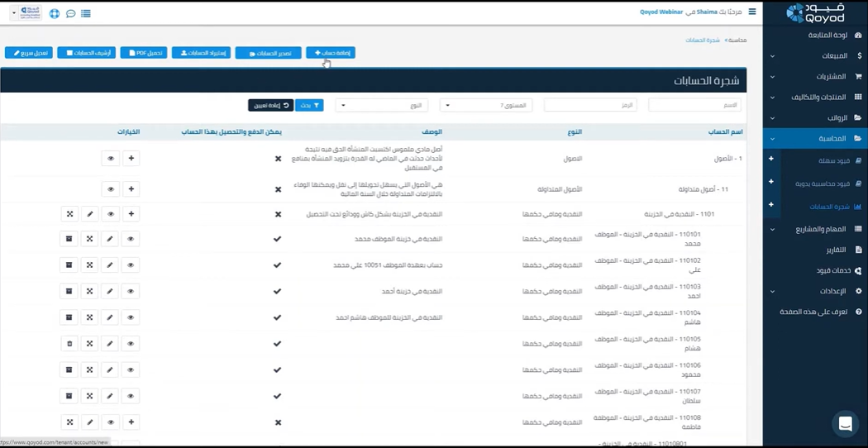View account 110106 محمود eye icon
Image resolution: width=868 pixels, height=448 pixels.
(131, 369)
